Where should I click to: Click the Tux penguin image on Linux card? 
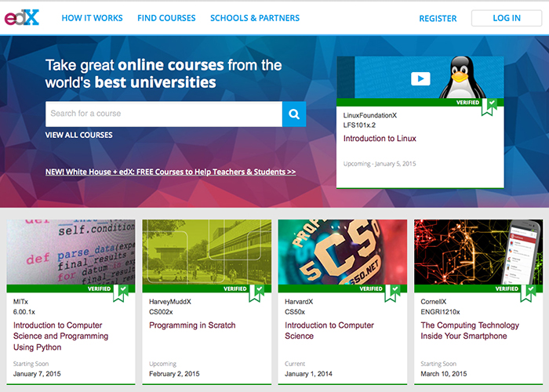[461, 78]
